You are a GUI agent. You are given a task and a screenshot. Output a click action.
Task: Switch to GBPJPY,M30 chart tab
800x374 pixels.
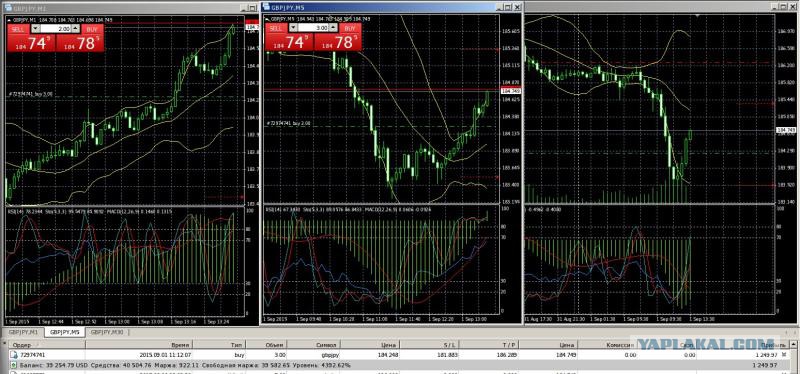click(x=106, y=332)
